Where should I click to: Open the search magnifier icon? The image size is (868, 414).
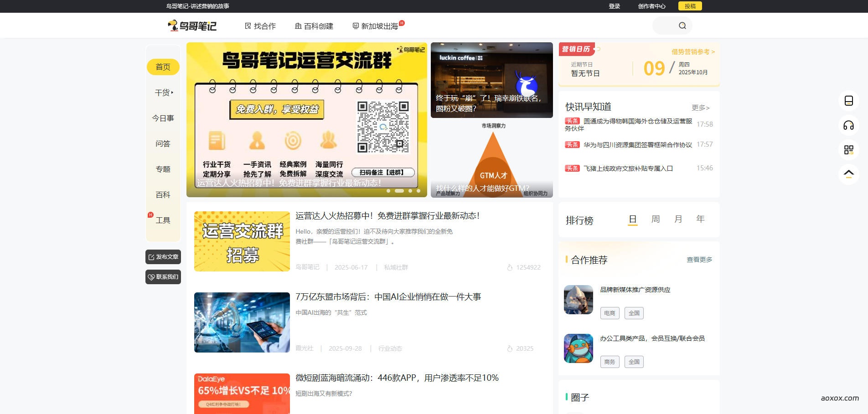point(682,26)
